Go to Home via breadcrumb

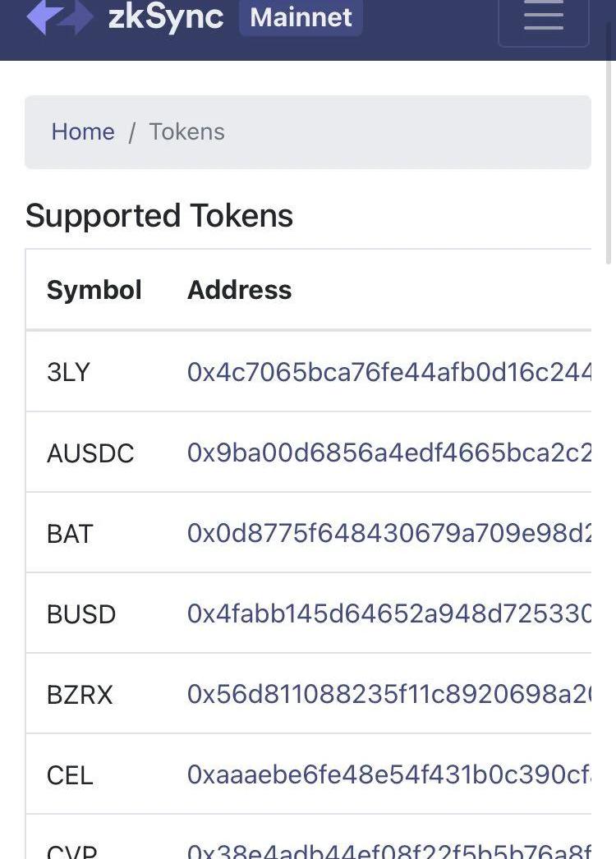(x=83, y=131)
